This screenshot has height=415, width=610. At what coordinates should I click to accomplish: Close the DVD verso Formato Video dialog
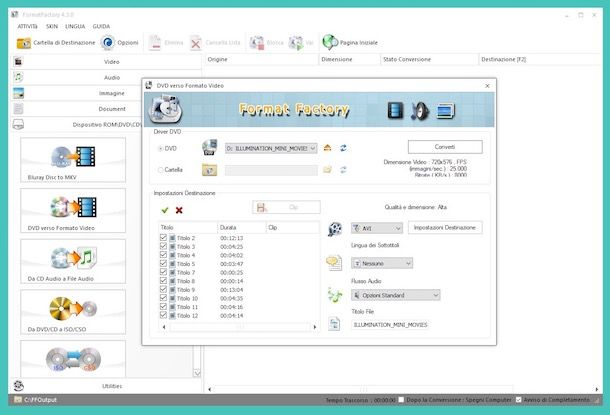tap(487, 86)
